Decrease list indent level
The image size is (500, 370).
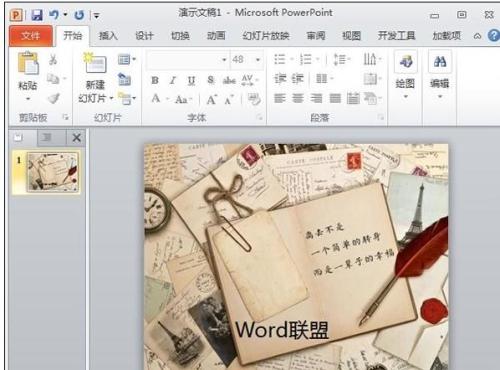click(x=280, y=79)
